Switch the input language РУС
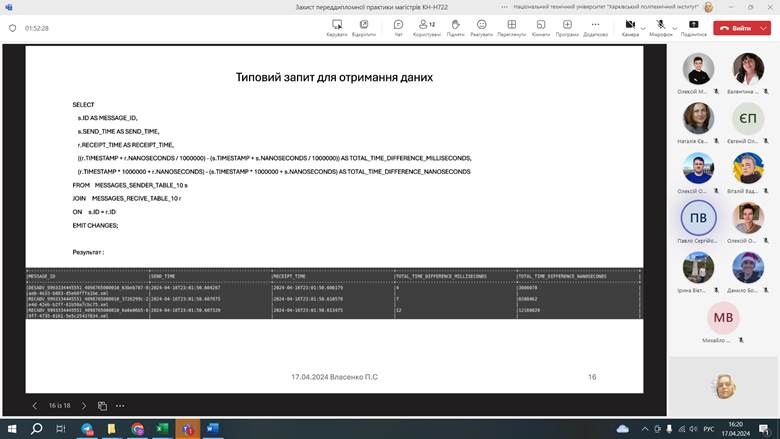The height and width of the screenshot is (439, 780). (x=709, y=429)
